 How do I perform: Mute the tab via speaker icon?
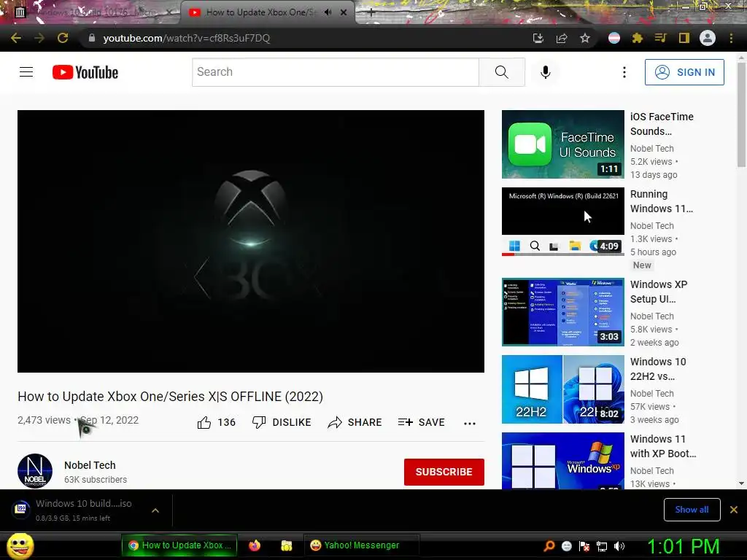tap(328, 12)
